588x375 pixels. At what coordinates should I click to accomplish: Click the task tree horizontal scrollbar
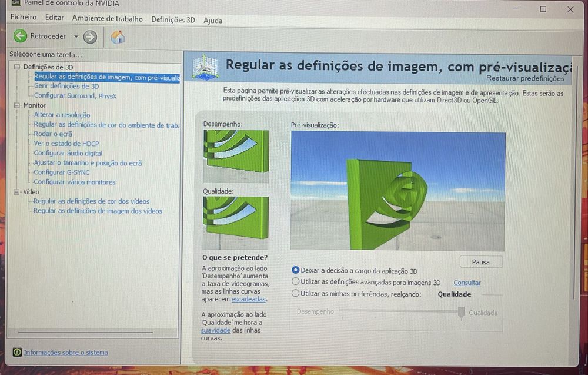click(x=85, y=332)
